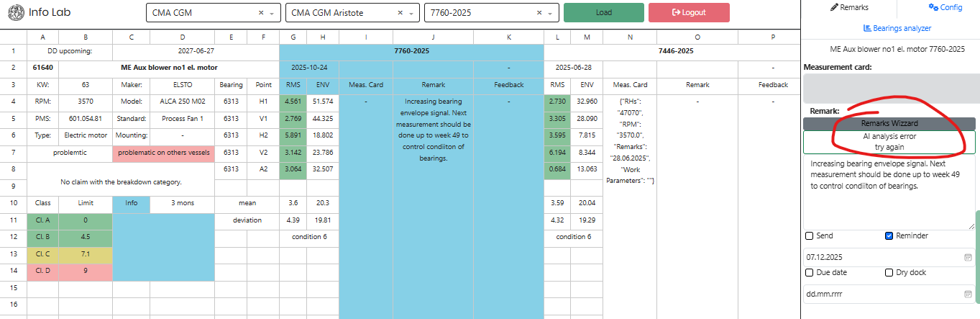Click the Remarks Wizzard button
The height and width of the screenshot is (319, 980).
click(x=889, y=124)
